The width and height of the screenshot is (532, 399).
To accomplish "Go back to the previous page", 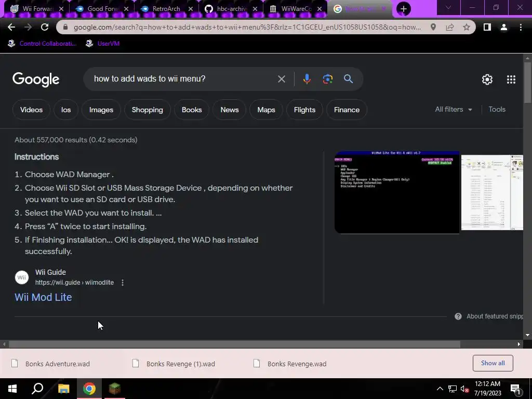I will click(x=11, y=27).
